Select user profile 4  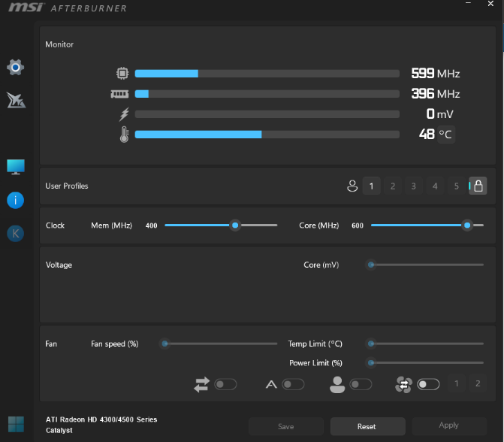point(435,186)
